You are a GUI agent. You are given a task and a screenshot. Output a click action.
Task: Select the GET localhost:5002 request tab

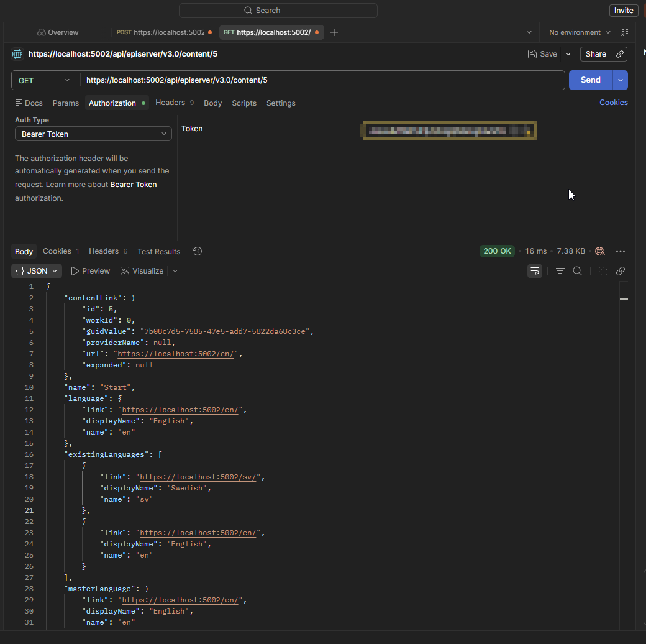pyautogui.click(x=271, y=32)
